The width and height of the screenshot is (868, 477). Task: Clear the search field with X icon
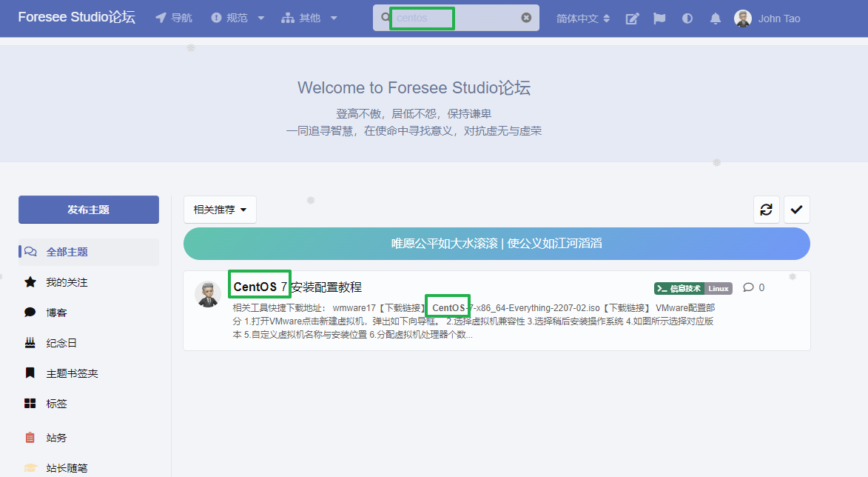[526, 18]
